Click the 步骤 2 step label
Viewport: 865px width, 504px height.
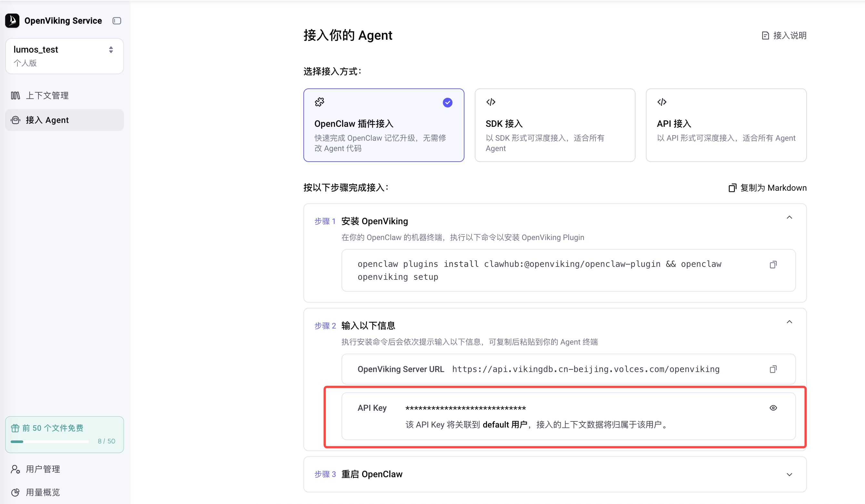pos(325,326)
